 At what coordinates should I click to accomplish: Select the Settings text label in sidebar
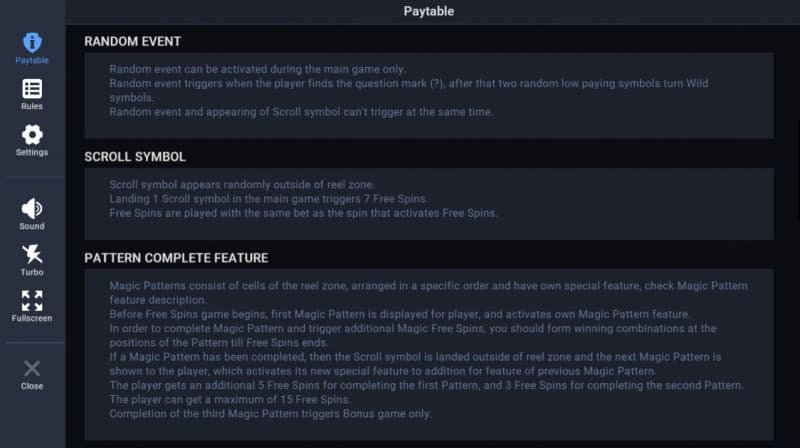click(32, 153)
